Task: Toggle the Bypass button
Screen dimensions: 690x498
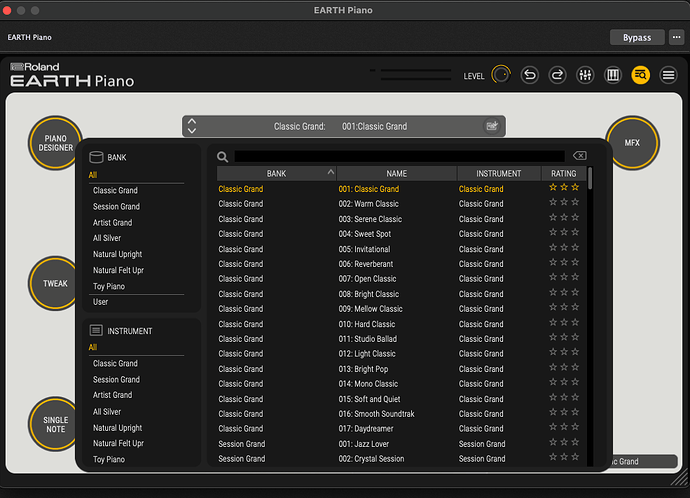Action: tap(636, 37)
